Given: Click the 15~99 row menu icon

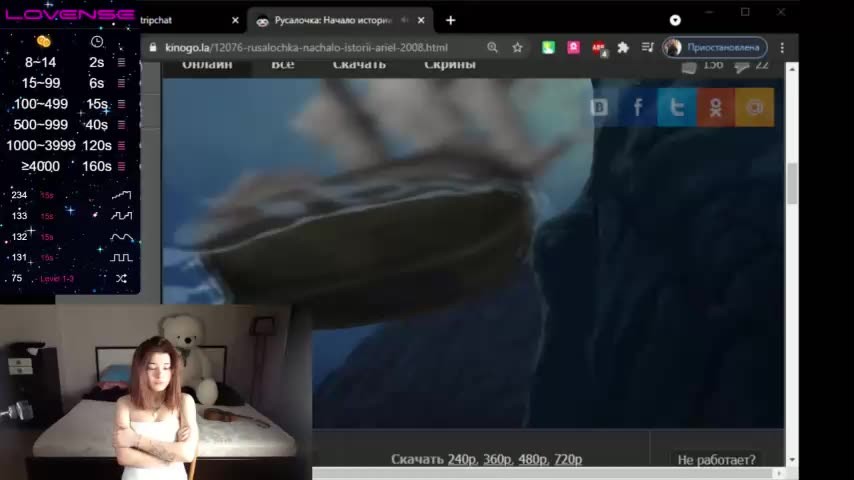Looking at the screenshot, I should click(121, 83).
